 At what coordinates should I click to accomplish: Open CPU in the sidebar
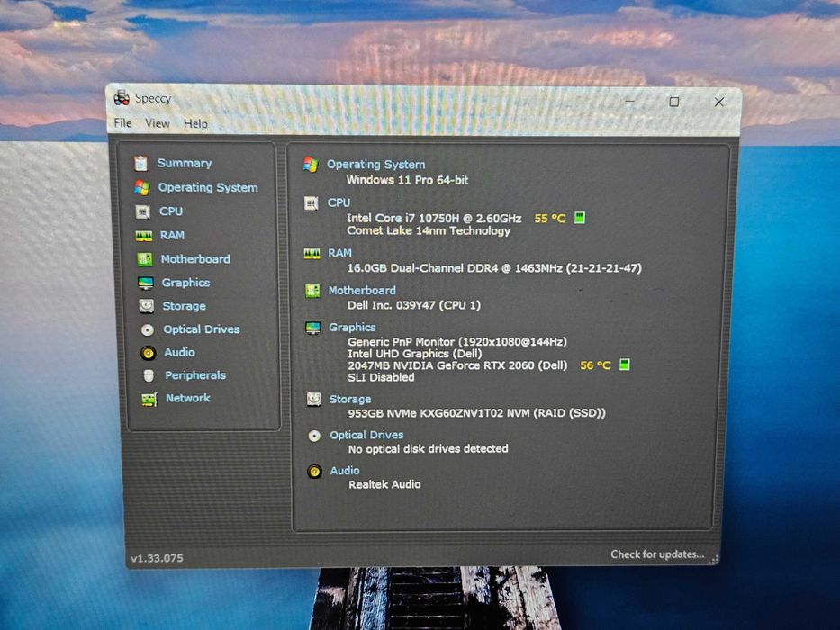click(x=171, y=211)
